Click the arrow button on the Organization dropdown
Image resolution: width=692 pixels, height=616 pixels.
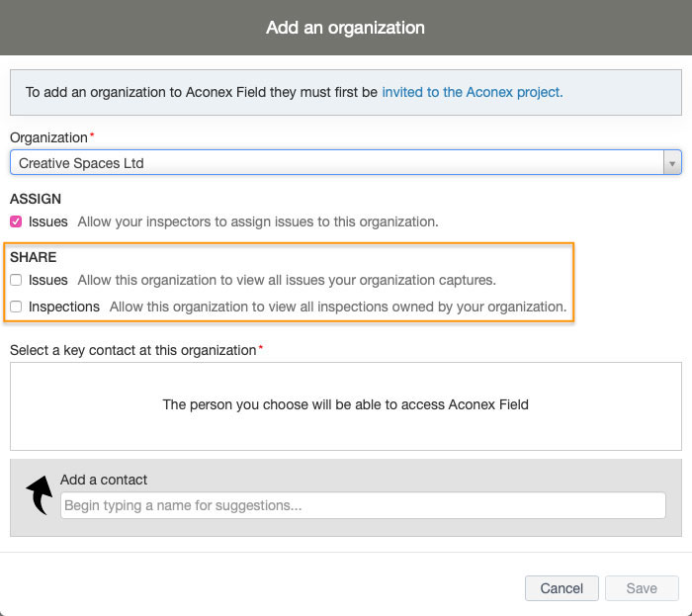coord(672,163)
